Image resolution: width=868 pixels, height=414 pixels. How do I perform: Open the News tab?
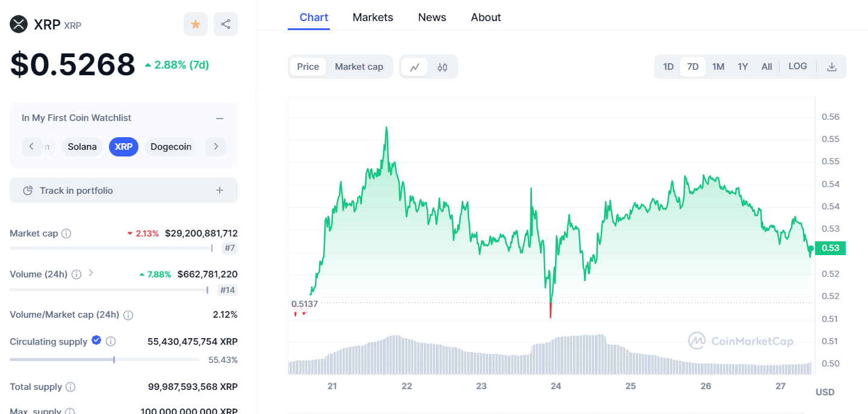click(432, 17)
